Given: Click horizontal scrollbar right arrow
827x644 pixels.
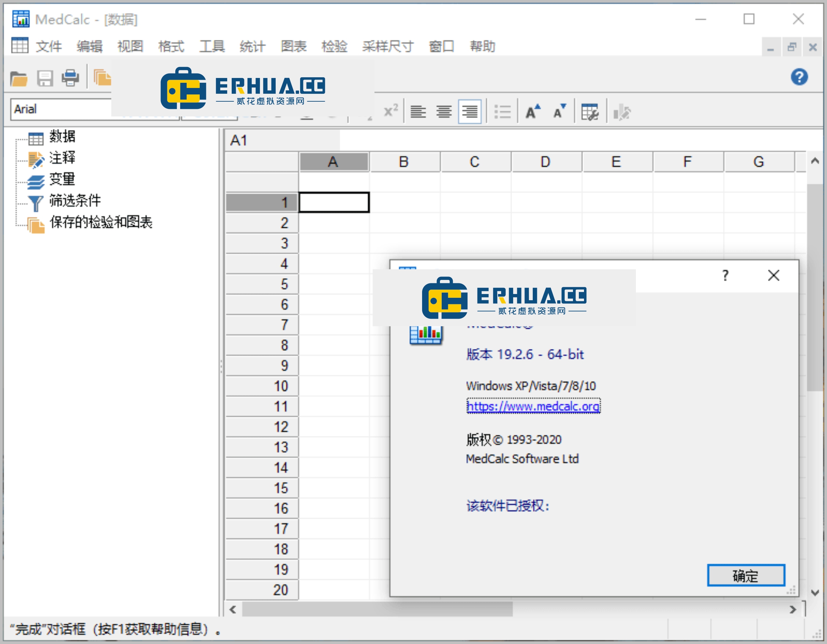Looking at the screenshot, I should click(793, 610).
